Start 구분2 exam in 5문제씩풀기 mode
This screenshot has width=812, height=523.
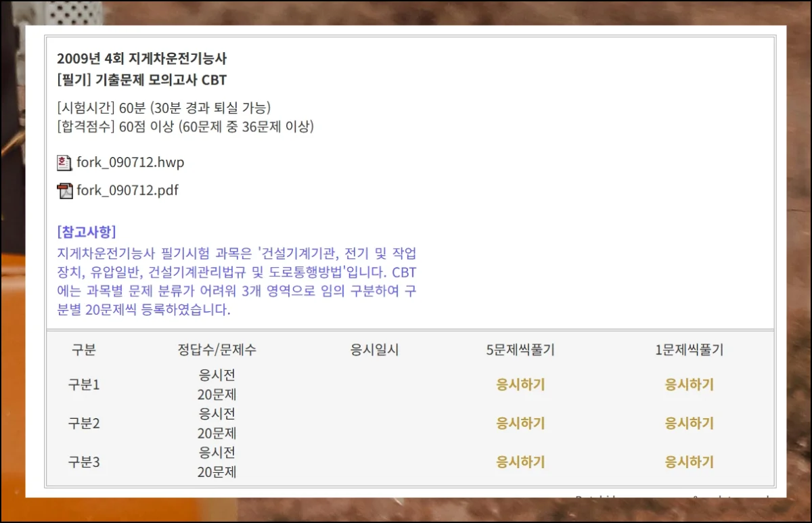[520, 424]
